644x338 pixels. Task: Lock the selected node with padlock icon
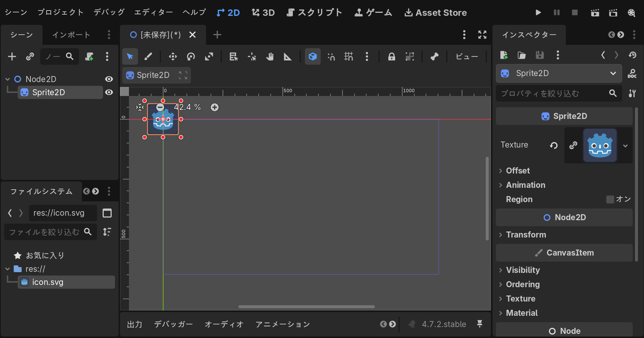[391, 56]
